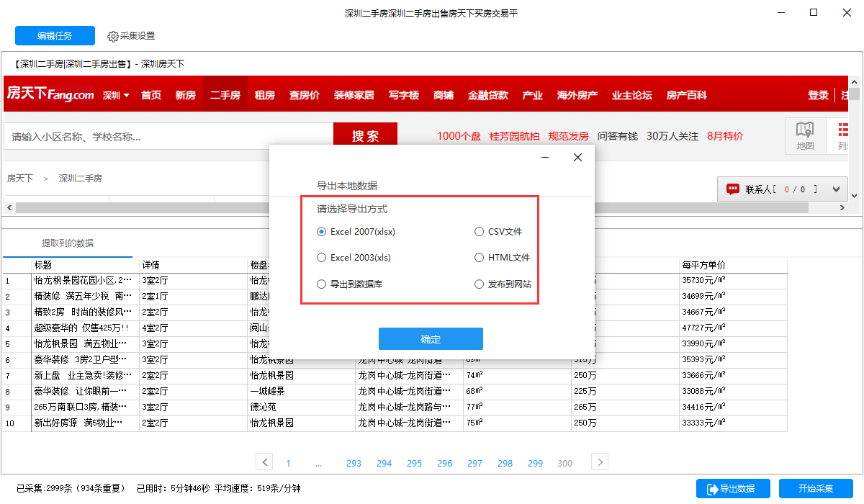
Task: Click the red 搜索 button
Action: pyautogui.click(x=366, y=136)
